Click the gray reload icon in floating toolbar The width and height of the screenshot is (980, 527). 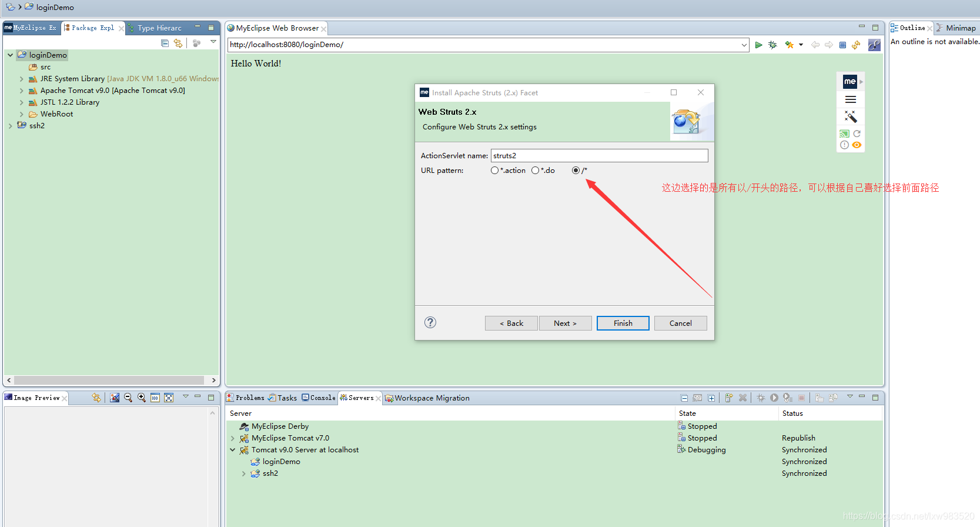[857, 134]
